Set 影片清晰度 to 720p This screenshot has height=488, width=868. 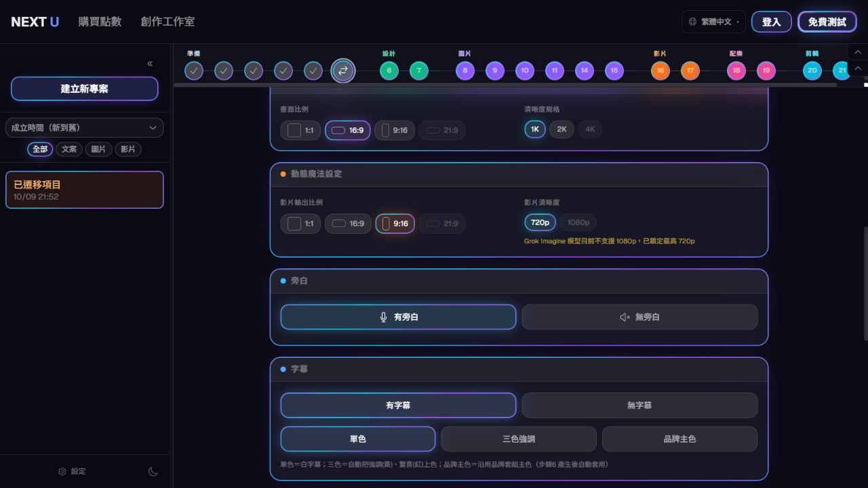pos(540,222)
